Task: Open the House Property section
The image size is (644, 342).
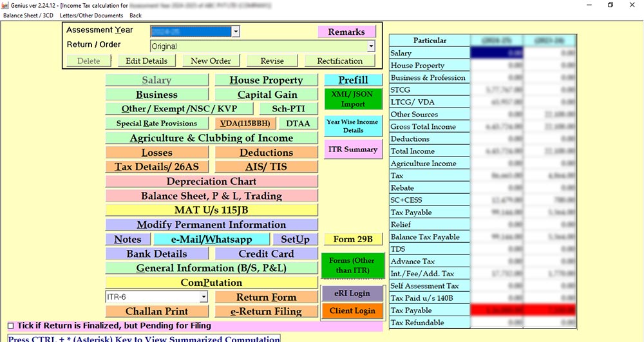Action: (266, 80)
